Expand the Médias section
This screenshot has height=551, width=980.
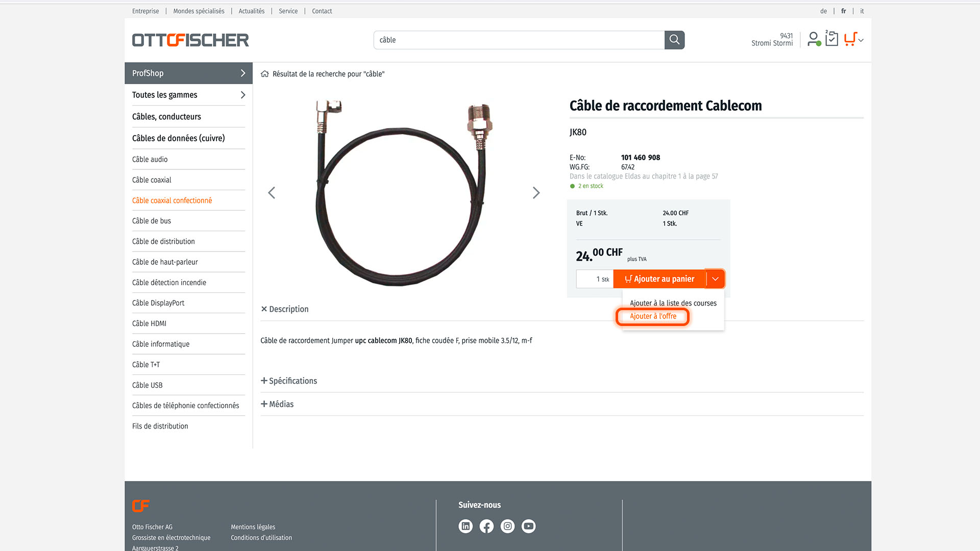277,404
